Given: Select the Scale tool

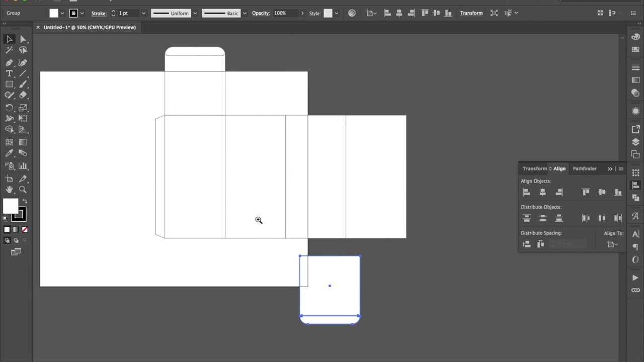Looking at the screenshot, I should click(23, 108).
